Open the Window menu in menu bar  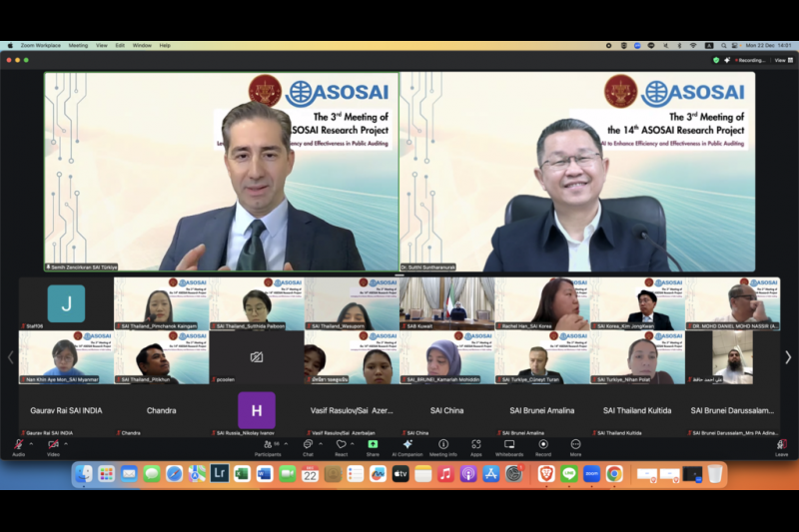[x=142, y=45]
